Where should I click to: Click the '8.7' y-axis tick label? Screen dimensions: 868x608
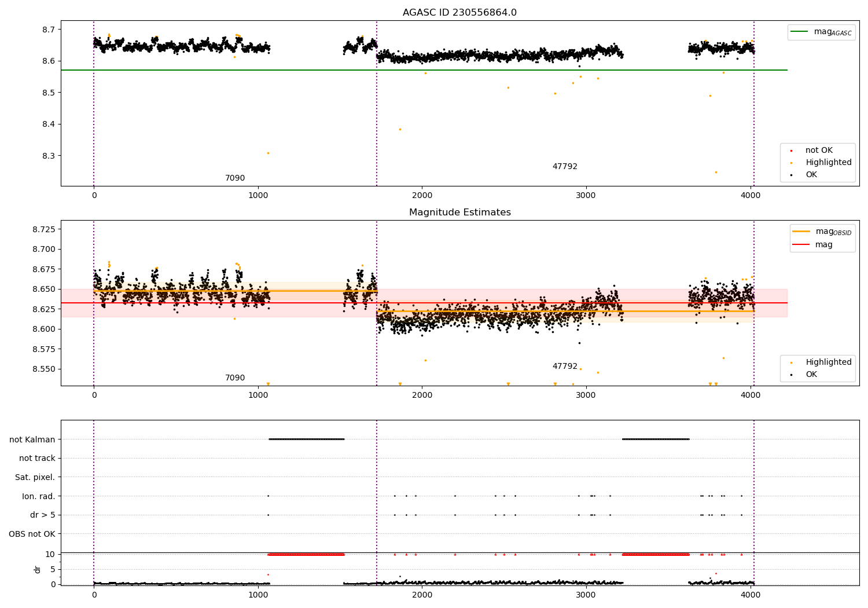(x=49, y=30)
